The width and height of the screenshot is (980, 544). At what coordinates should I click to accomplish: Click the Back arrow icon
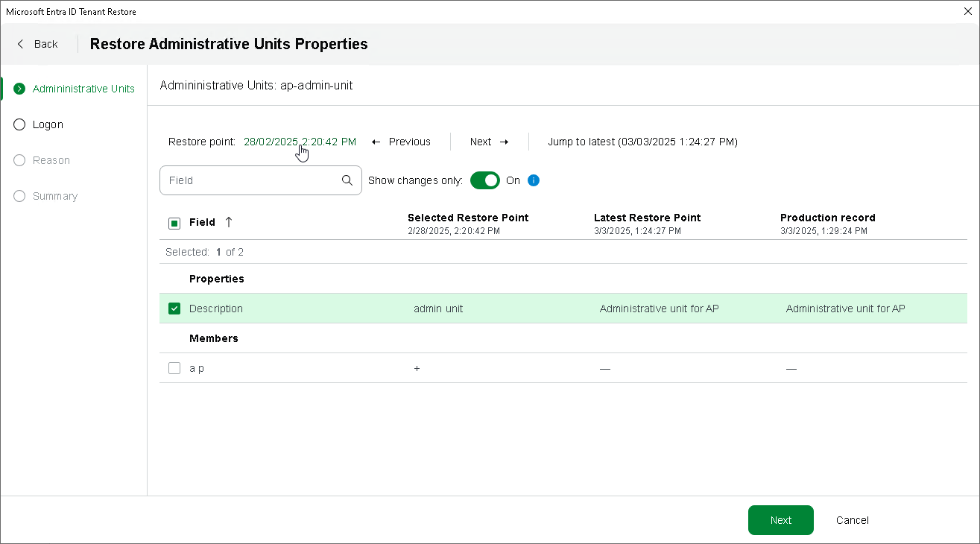[x=21, y=44]
